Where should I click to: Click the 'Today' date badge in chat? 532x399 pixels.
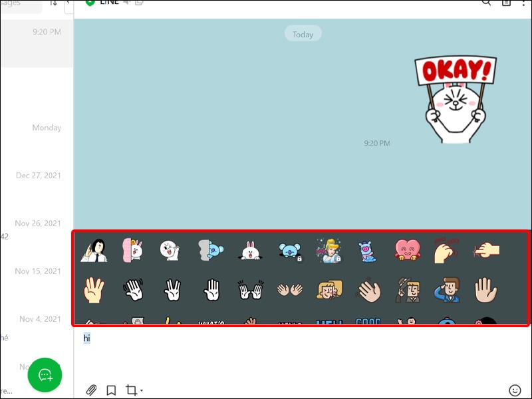303,34
